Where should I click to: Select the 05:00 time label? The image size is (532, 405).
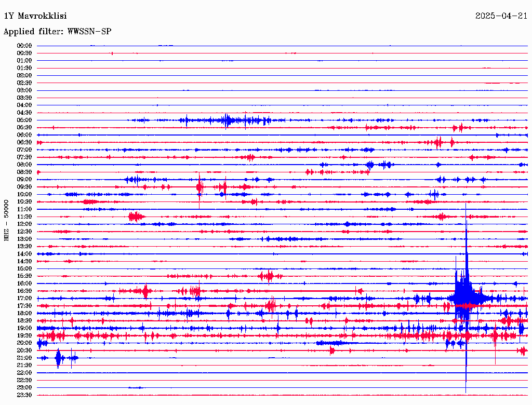click(x=24, y=120)
